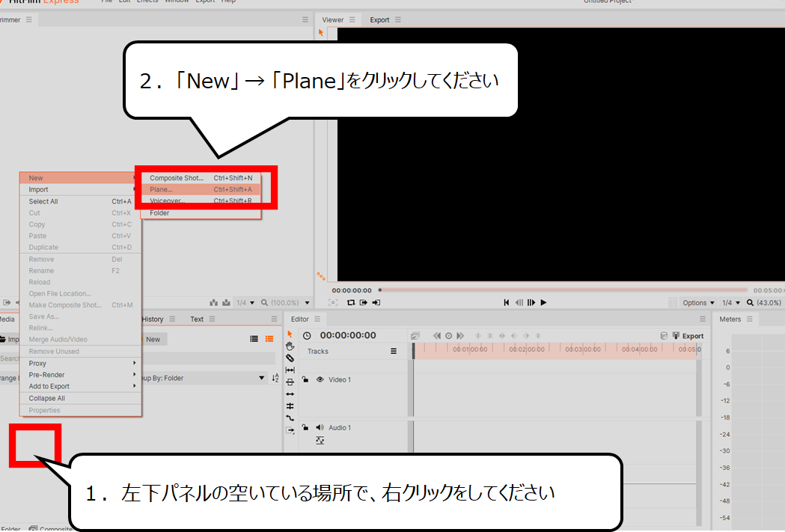Open the Viewer 1/4 resolution dropdown

731,303
